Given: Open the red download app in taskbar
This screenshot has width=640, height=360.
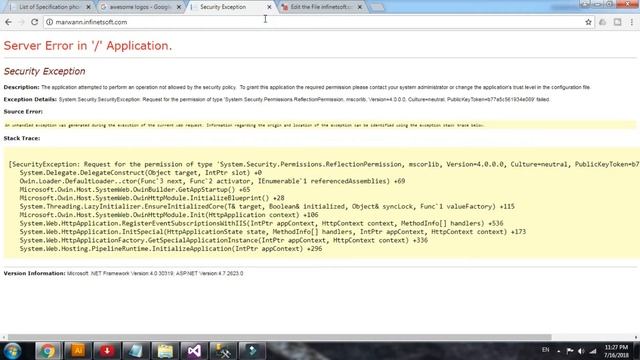Looking at the screenshot, I should click(107, 351).
